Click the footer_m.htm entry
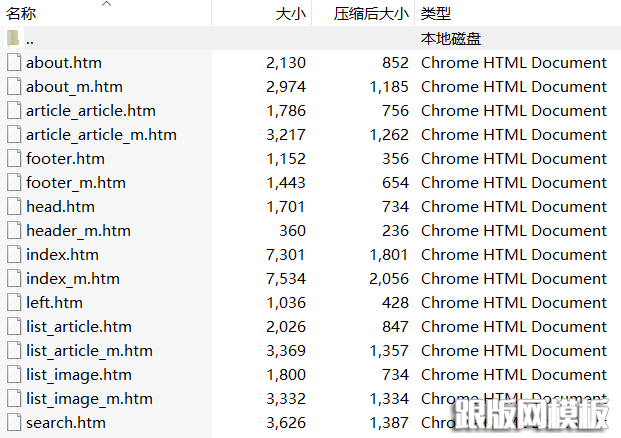This screenshot has width=621, height=438. [76, 182]
